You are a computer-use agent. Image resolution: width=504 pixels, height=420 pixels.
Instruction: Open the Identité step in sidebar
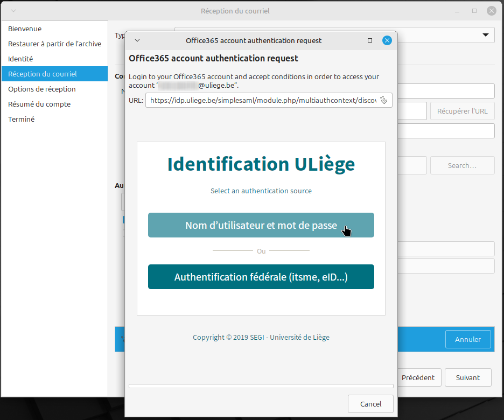20,59
